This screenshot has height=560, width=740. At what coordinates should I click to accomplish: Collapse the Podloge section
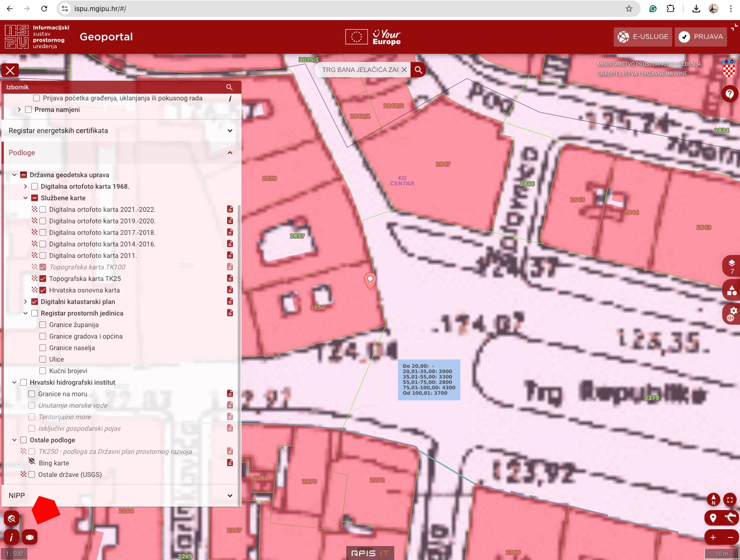point(121,153)
